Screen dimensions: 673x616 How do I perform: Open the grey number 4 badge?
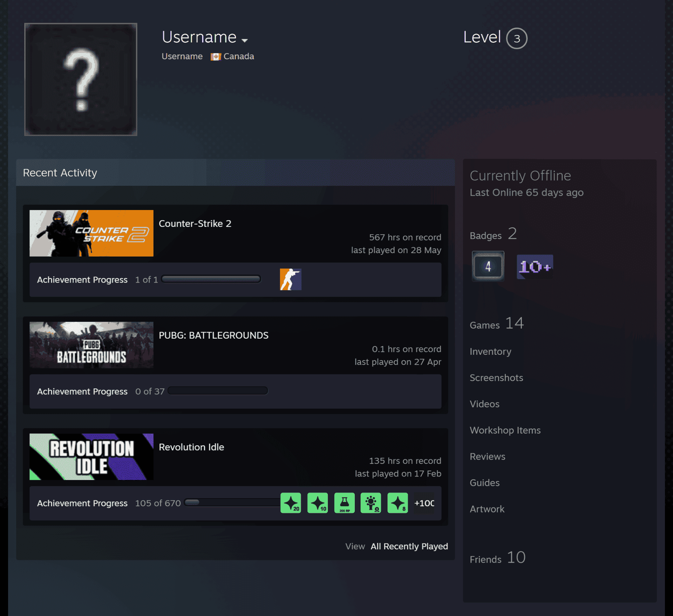488,266
